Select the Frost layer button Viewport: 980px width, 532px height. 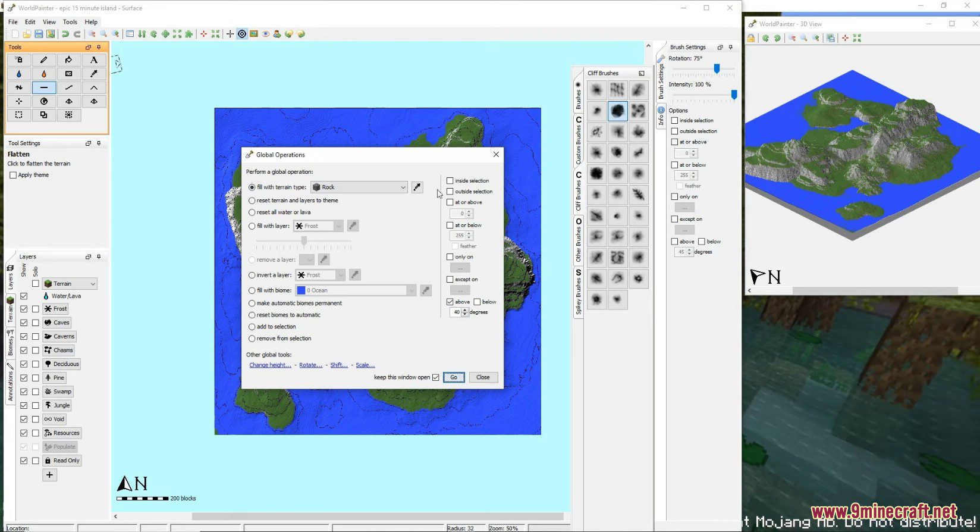pos(56,309)
